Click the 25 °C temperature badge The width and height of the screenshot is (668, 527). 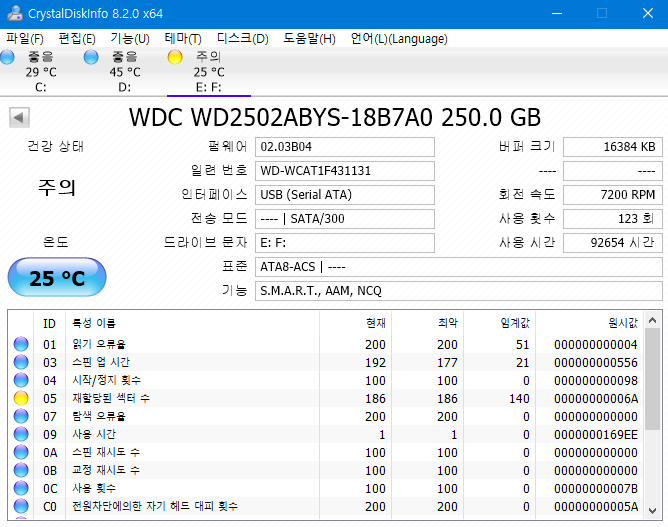57,277
